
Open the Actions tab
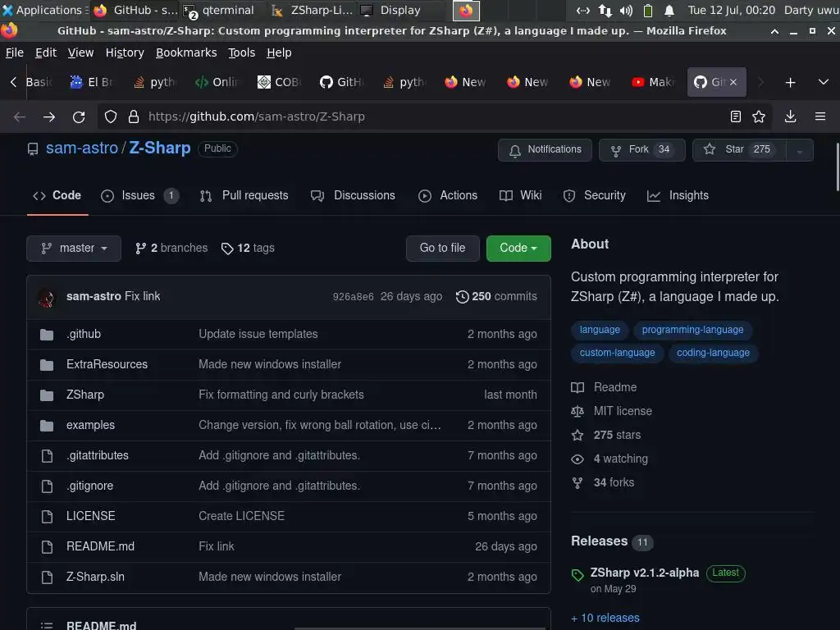(x=448, y=195)
